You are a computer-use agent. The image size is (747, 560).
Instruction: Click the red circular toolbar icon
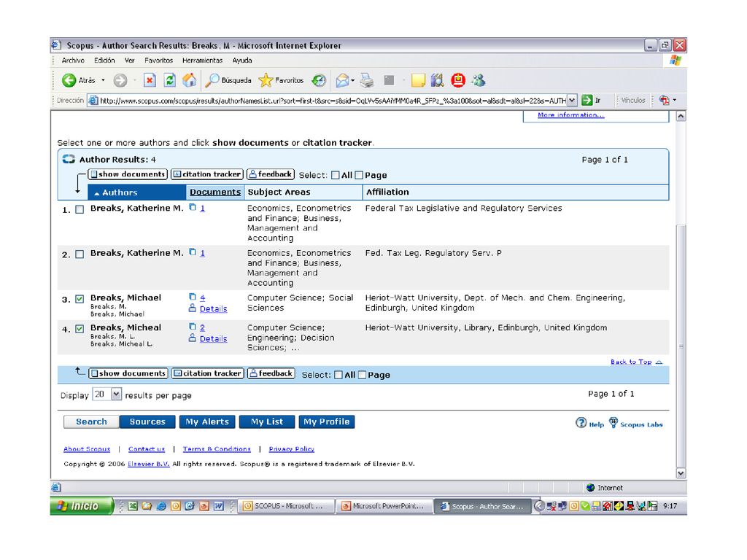[458, 80]
